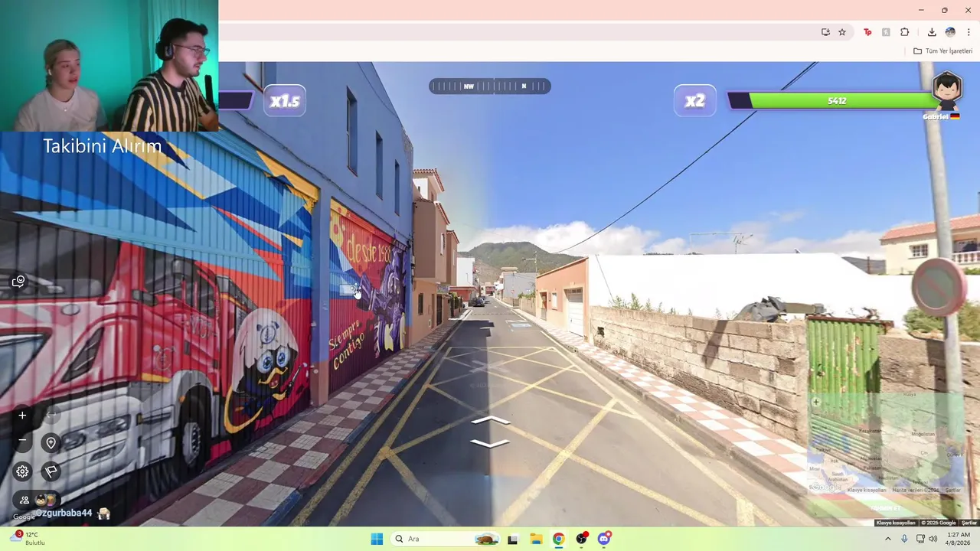This screenshot has height=551, width=980.
Task: Click the install app icon in address bar
Action: click(825, 32)
